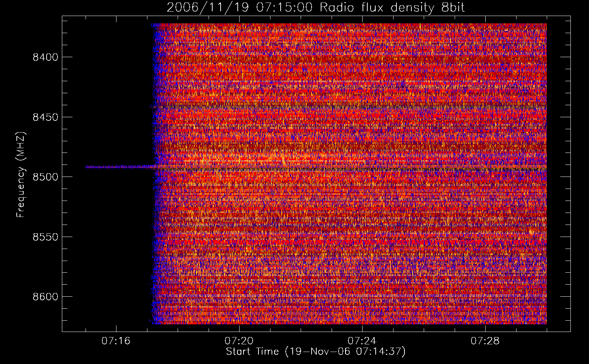
Task: Click the 07:16 time tick label
Action: (116, 341)
